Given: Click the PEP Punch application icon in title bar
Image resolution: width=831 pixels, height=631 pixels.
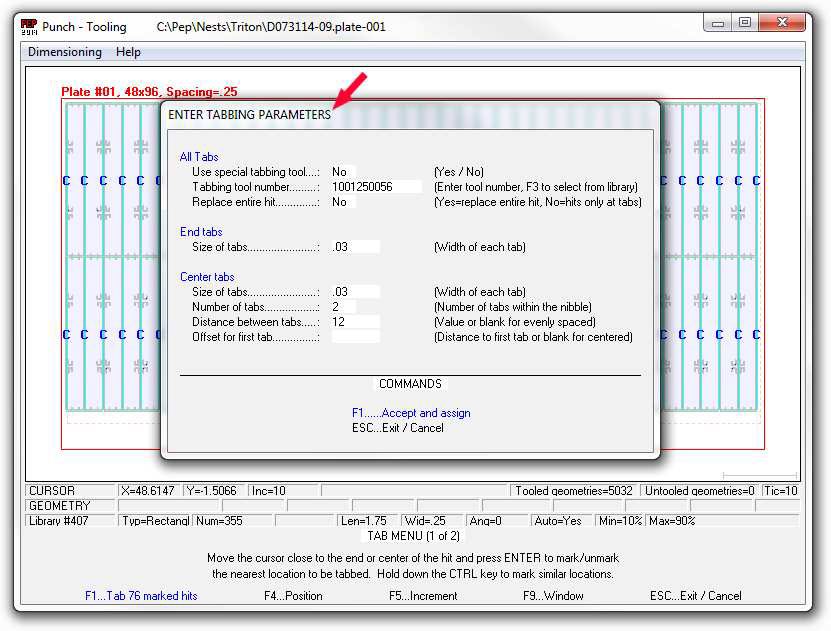Looking at the screenshot, I should coord(29,27).
